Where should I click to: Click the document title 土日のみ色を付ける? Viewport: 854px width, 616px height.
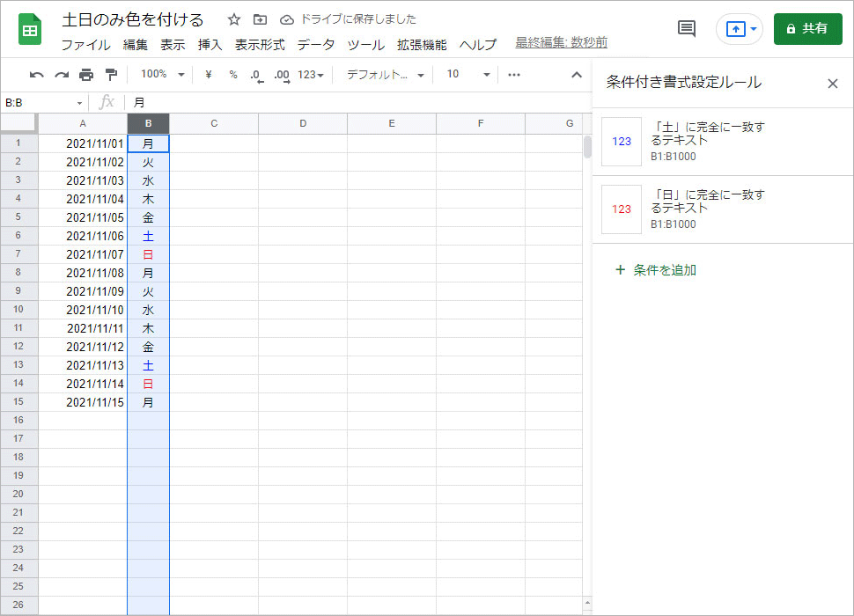coord(133,20)
